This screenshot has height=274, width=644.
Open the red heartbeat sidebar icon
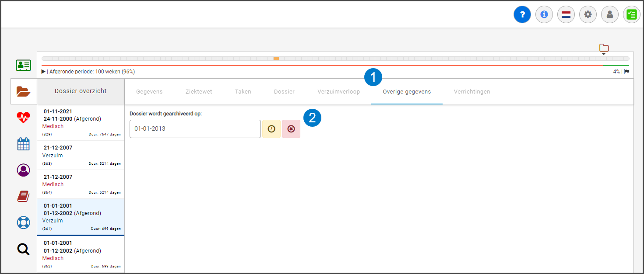click(x=23, y=117)
